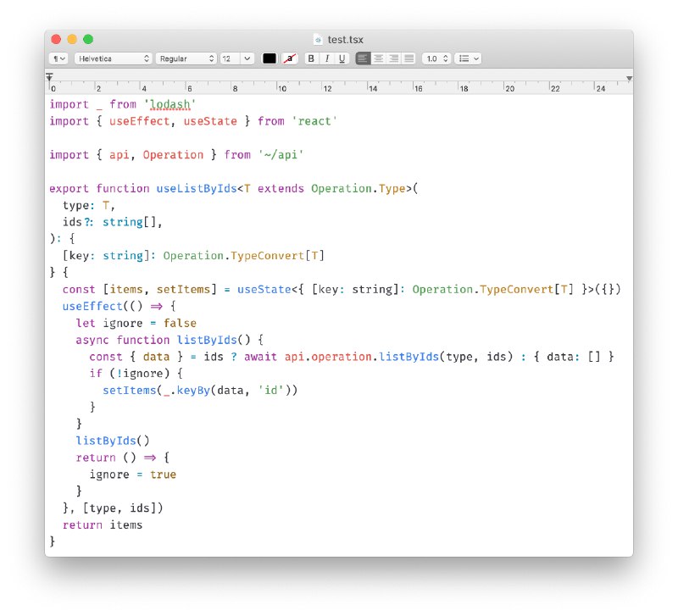Open the Regular typeface dropdown
Viewport: 678px width, 616px height.
tap(186, 58)
